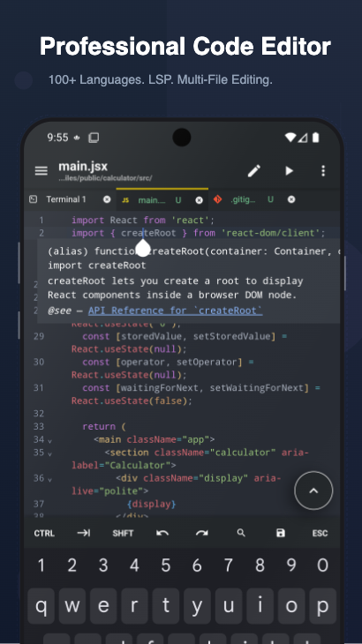Viewport: 362px width, 644px height.
Task: Open the hamburger navigation menu
Action: pyautogui.click(x=41, y=171)
